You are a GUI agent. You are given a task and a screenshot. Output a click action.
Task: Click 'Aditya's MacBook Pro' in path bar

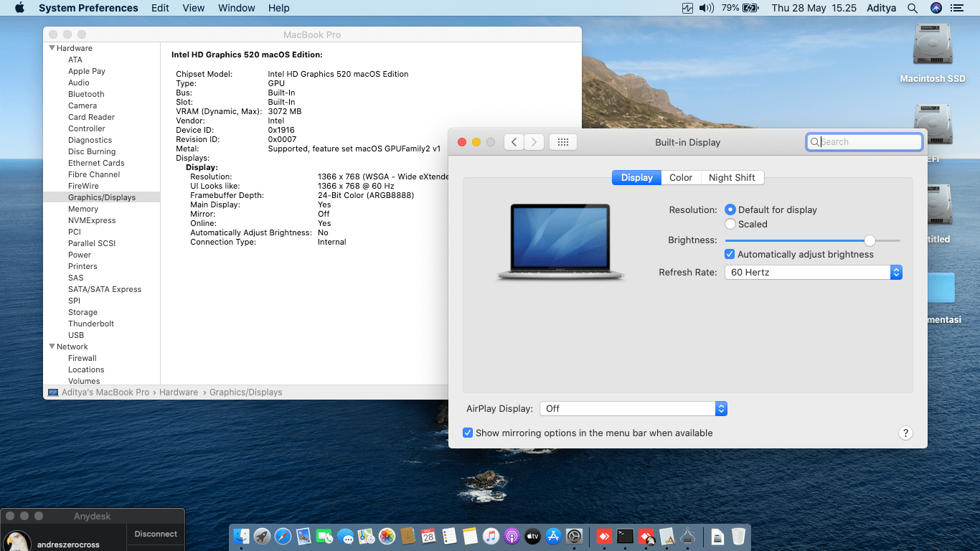[105, 392]
